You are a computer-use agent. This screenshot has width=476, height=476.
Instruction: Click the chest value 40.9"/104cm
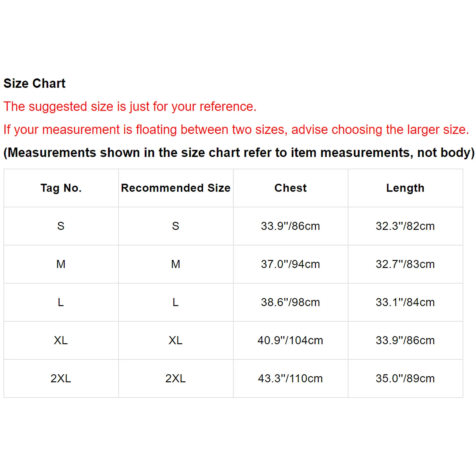290,340
